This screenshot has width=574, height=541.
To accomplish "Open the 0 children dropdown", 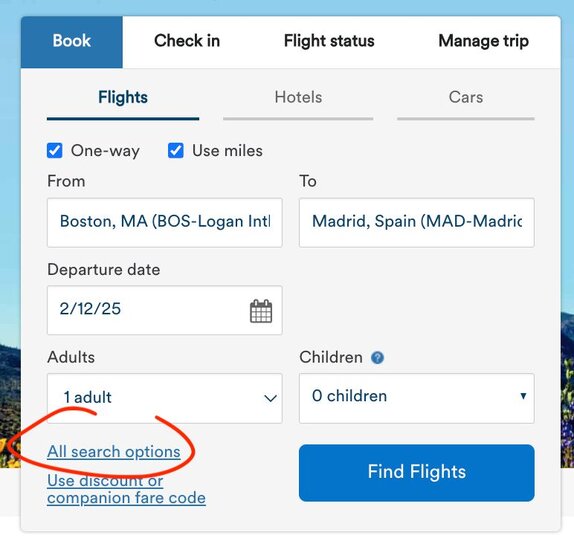I will pyautogui.click(x=417, y=398).
